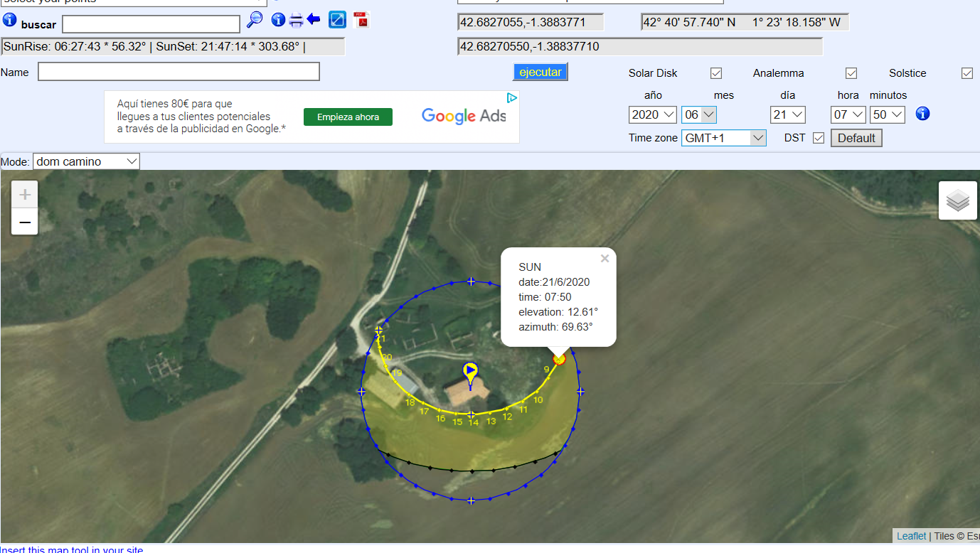Click Empieza ahora in the Google ad
980x553 pixels.
click(x=348, y=117)
